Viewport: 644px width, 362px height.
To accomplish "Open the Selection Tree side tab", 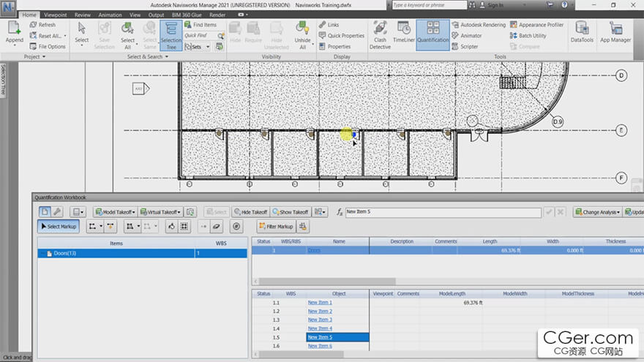I will 3,80.
